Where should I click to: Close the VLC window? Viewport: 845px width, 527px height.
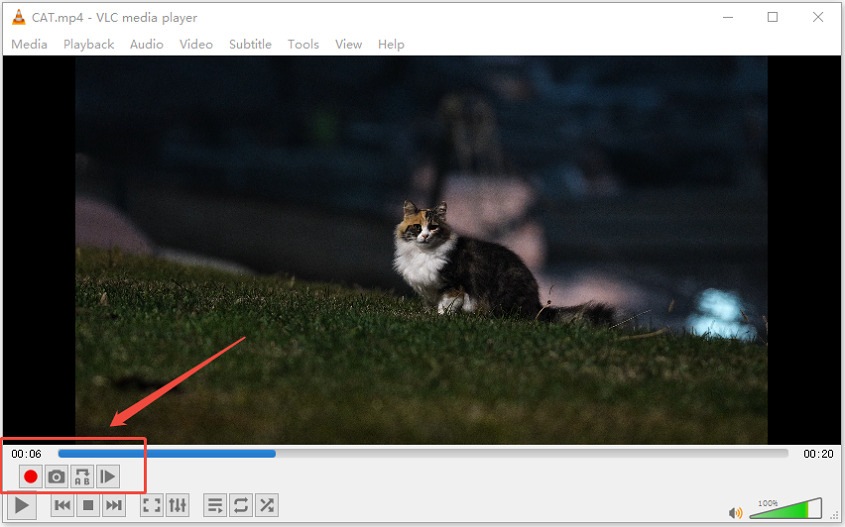[x=818, y=17]
